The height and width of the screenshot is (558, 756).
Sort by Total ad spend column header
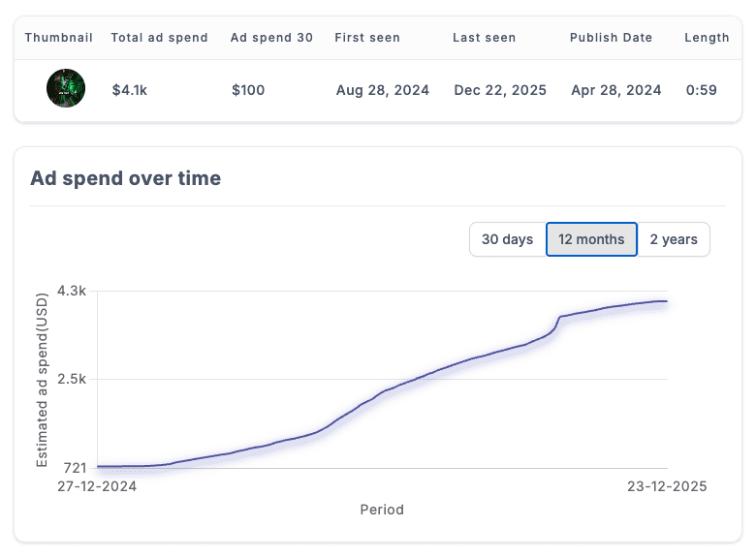click(159, 38)
